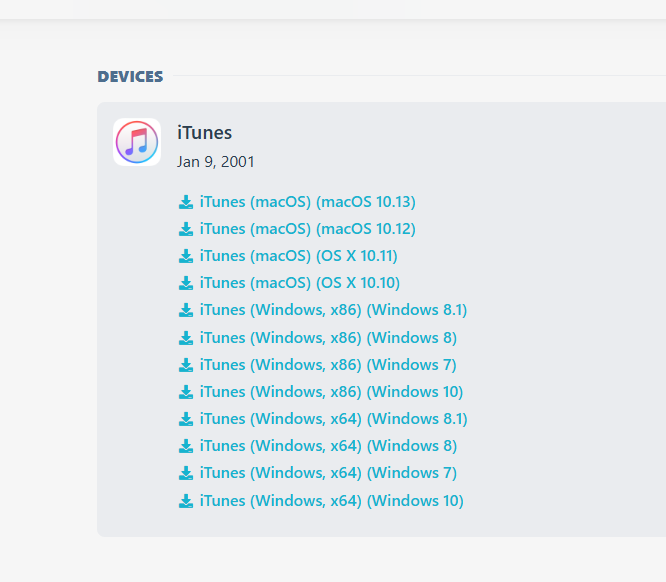Screen dimensions: 666x582
Task: Open iTunes (Windows, x86) (Windows 10) link
Action: click(331, 392)
